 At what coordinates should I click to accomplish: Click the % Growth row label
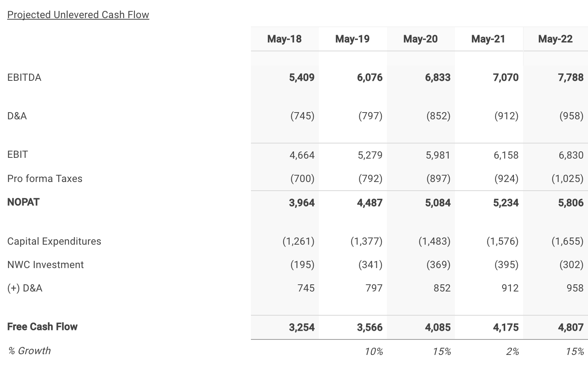point(29,351)
